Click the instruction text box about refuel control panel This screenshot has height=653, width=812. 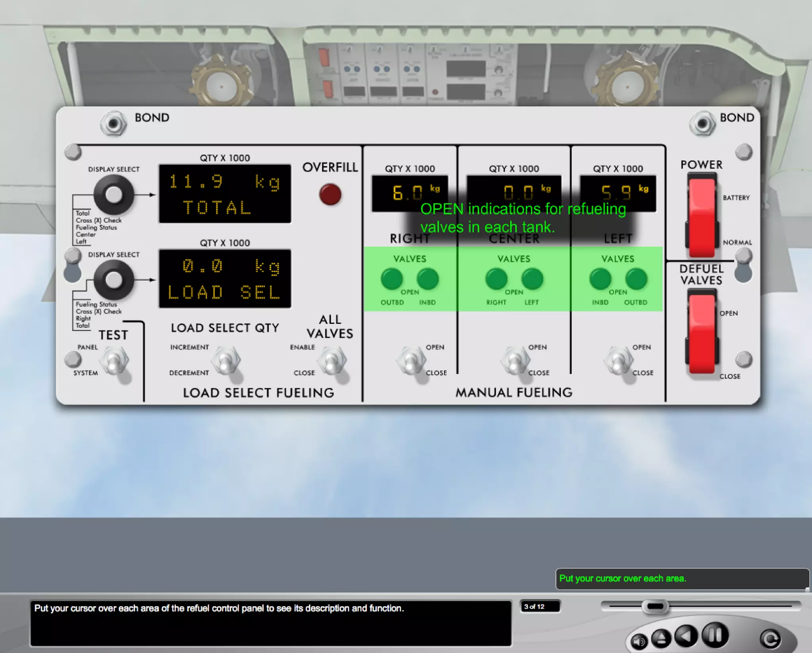coord(271,623)
